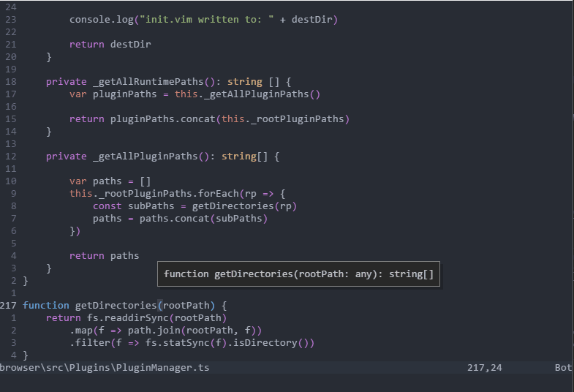Click the PluginManager.ts file path in status line
Image resolution: width=574 pixels, height=392 pixels.
105,368
